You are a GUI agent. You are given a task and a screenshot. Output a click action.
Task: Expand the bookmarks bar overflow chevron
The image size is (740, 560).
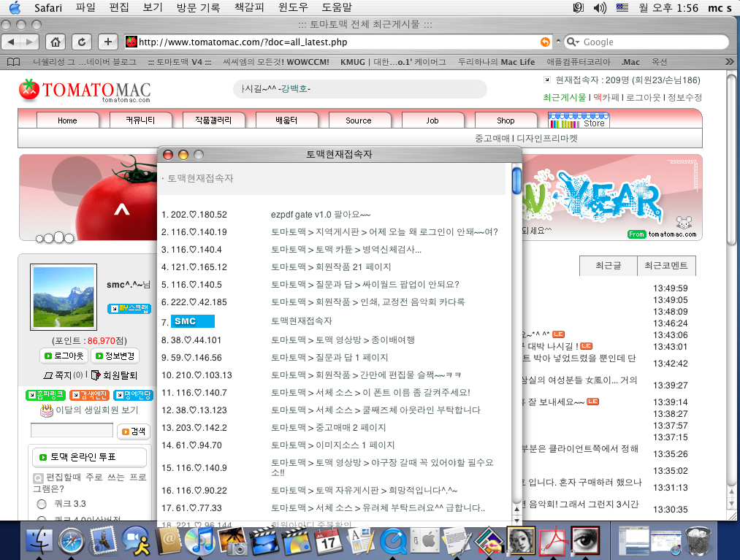[x=729, y=62]
